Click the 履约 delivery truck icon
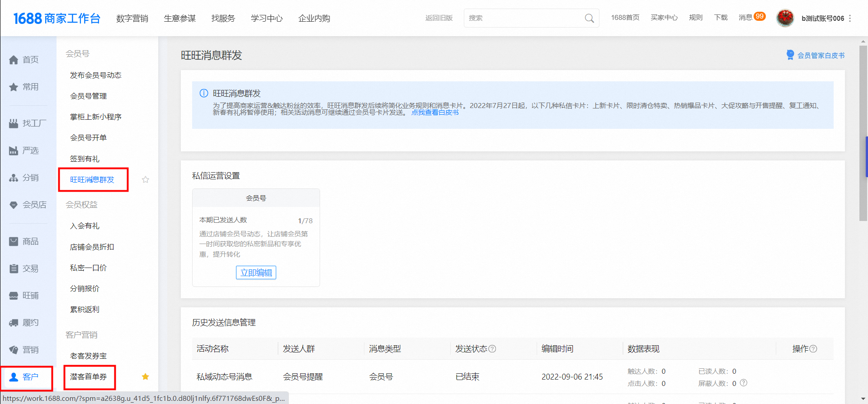The image size is (868, 404). coord(14,323)
